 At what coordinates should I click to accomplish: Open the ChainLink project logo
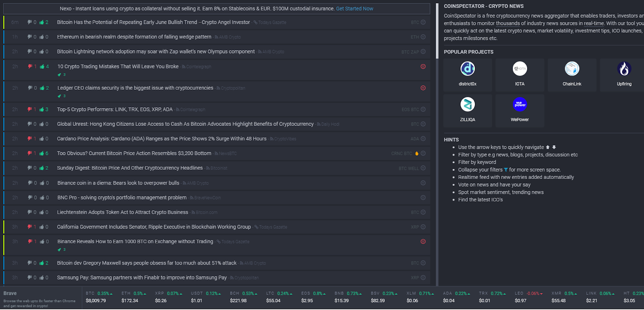point(572,69)
